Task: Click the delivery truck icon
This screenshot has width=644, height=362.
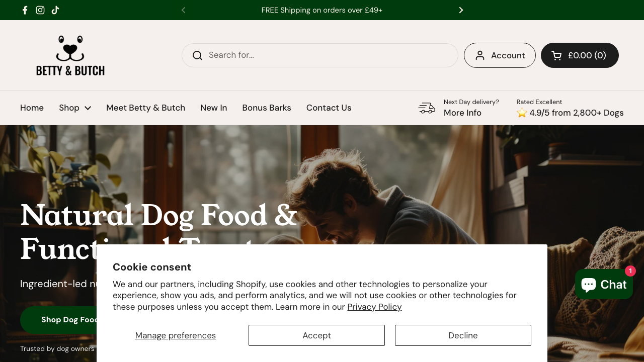Action: [427, 108]
